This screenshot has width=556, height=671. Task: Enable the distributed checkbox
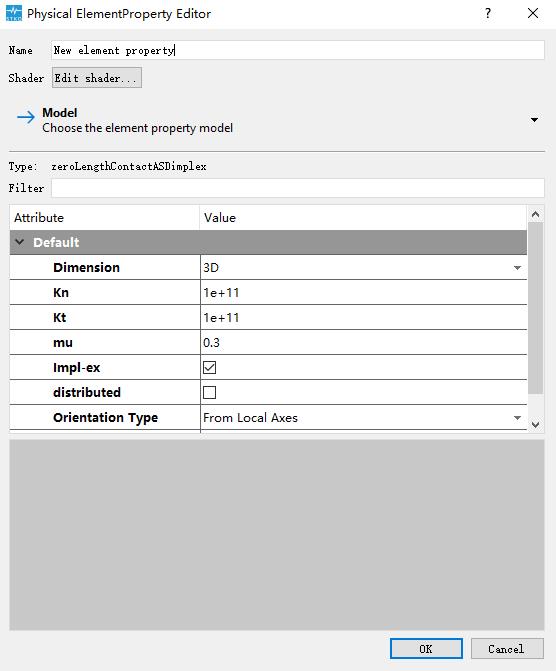(209, 392)
